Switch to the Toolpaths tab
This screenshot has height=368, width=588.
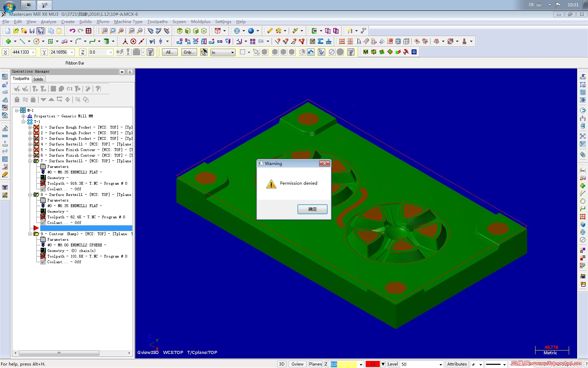pyautogui.click(x=21, y=79)
